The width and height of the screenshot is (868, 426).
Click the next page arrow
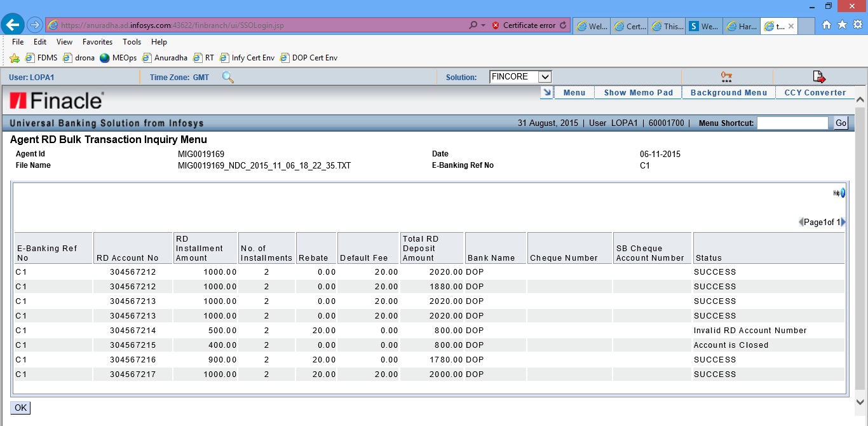tap(843, 222)
